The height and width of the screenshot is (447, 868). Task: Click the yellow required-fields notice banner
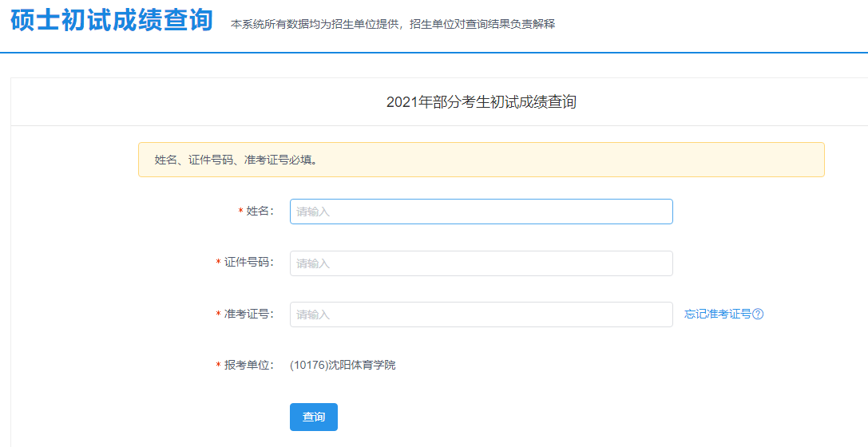tap(481, 160)
